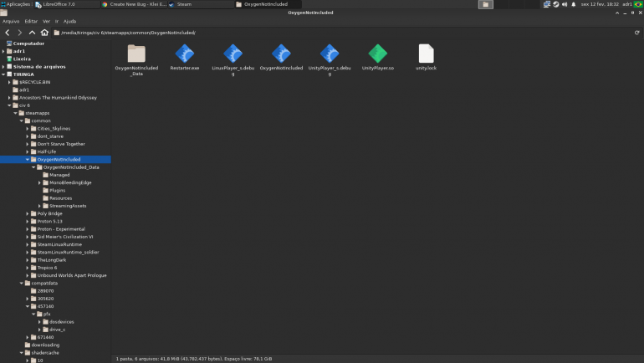Click the status bar folder summary text
The width and height of the screenshot is (644, 363).
pos(194,359)
